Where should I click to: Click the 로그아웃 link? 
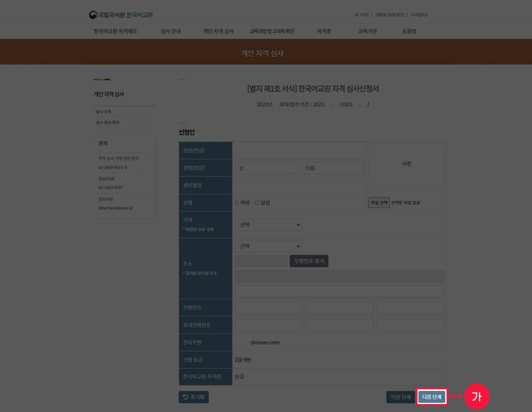pos(362,15)
